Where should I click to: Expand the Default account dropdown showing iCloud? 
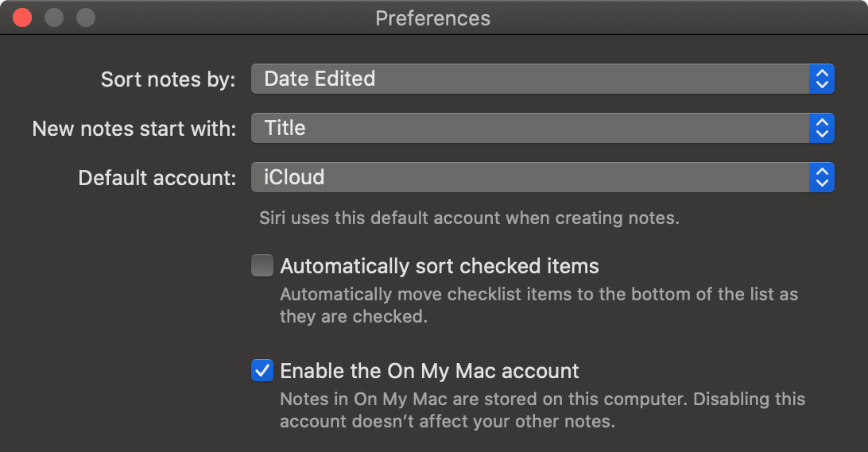(529, 177)
